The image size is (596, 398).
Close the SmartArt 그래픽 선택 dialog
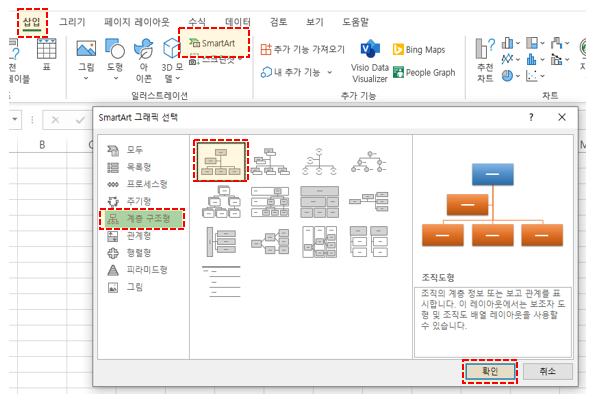(562, 117)
